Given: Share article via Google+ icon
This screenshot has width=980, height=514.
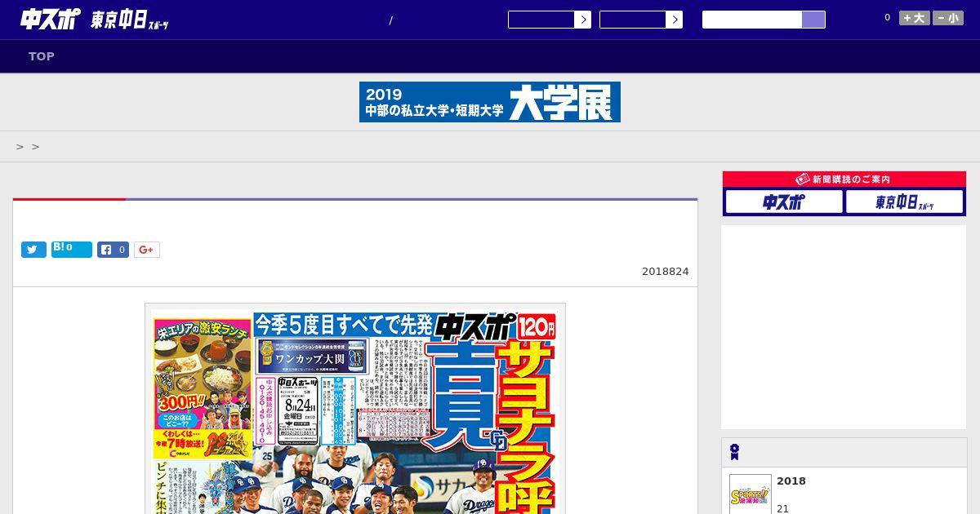Looking at the screenshot, I should (147, 250).
